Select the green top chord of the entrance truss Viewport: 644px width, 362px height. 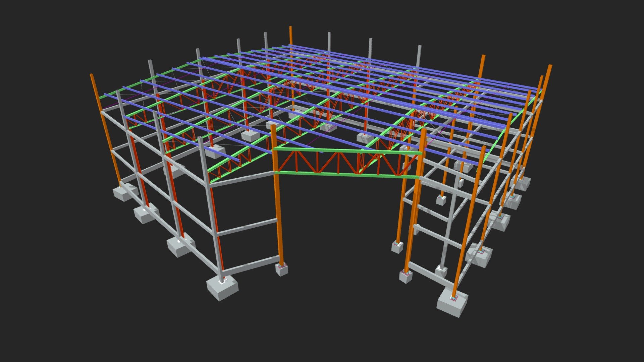(x=347, y=150)
